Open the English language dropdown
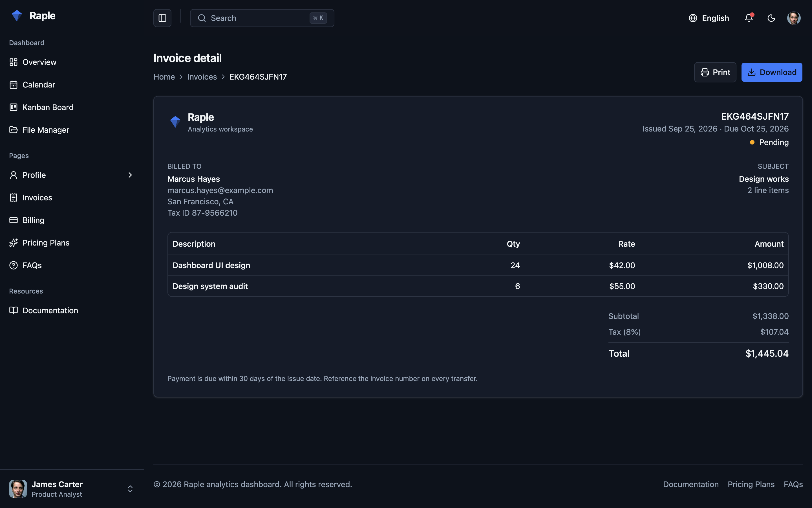812x508 pixels. coord(709,18)
